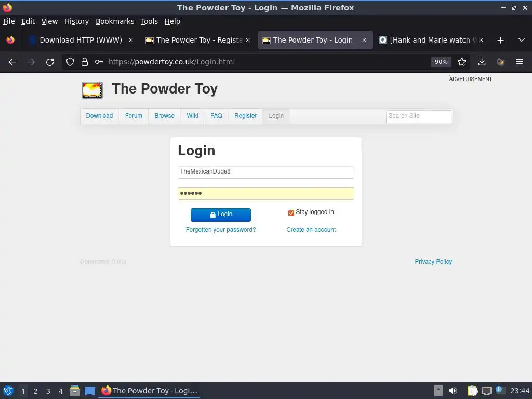Open the Downloads panel
Screen dimensions: 532x399
click(x=482, y=62)
